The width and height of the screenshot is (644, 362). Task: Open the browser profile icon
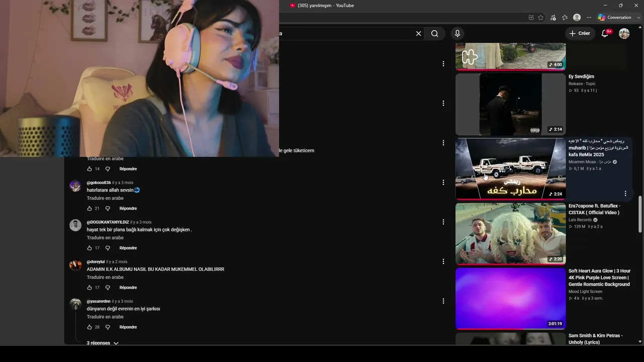coord(577,18)
